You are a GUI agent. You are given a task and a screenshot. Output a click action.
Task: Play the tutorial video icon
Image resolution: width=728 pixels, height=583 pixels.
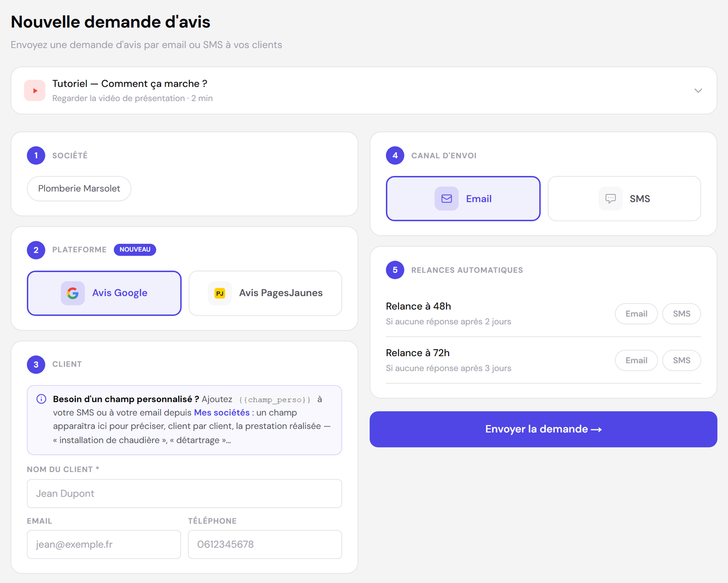35,90
